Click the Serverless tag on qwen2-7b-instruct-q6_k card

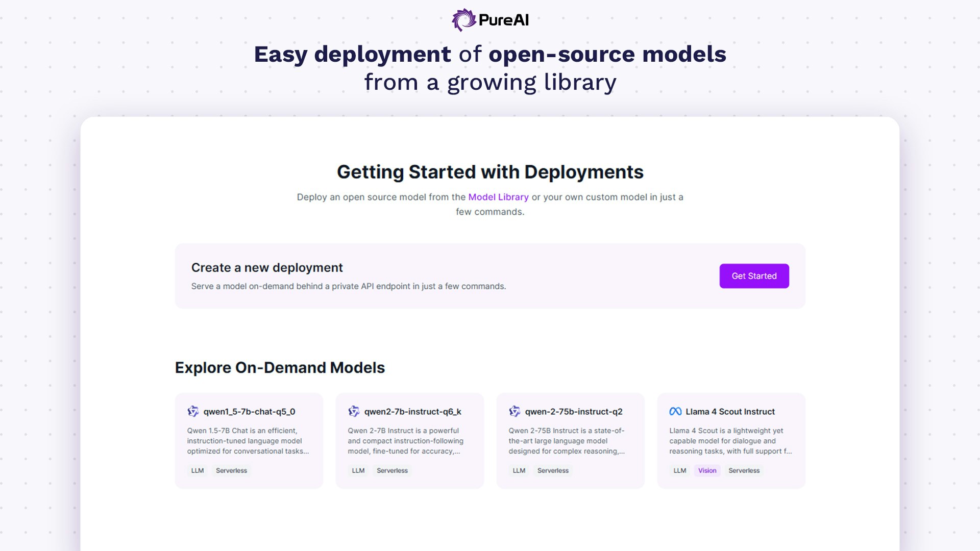(392, 470)
